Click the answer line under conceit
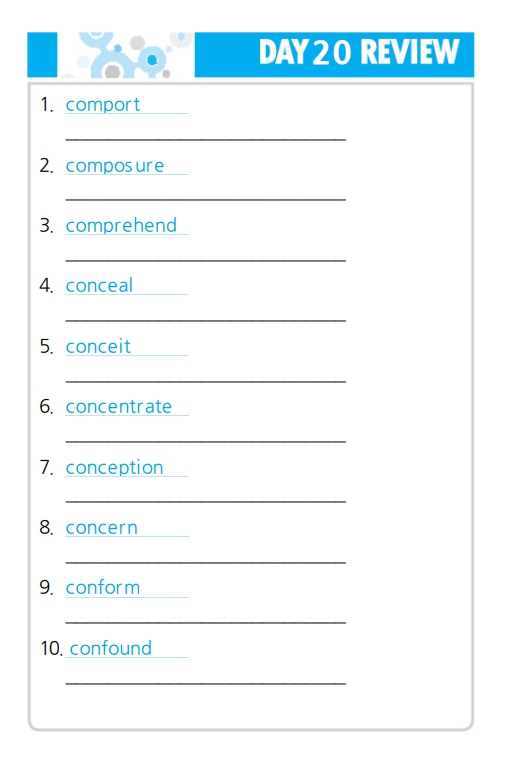The height and width of the screenshot is (758, 529). point(206,381)
